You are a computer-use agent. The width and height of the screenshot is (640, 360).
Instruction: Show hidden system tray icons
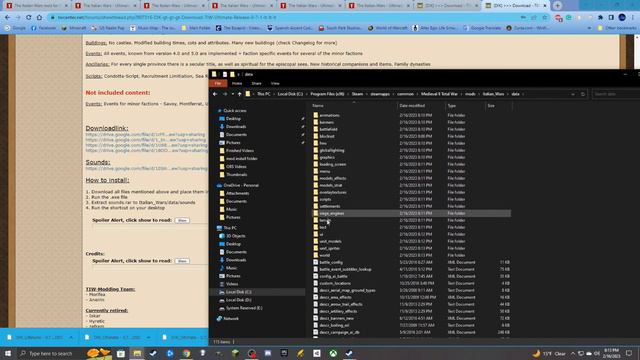573,353
